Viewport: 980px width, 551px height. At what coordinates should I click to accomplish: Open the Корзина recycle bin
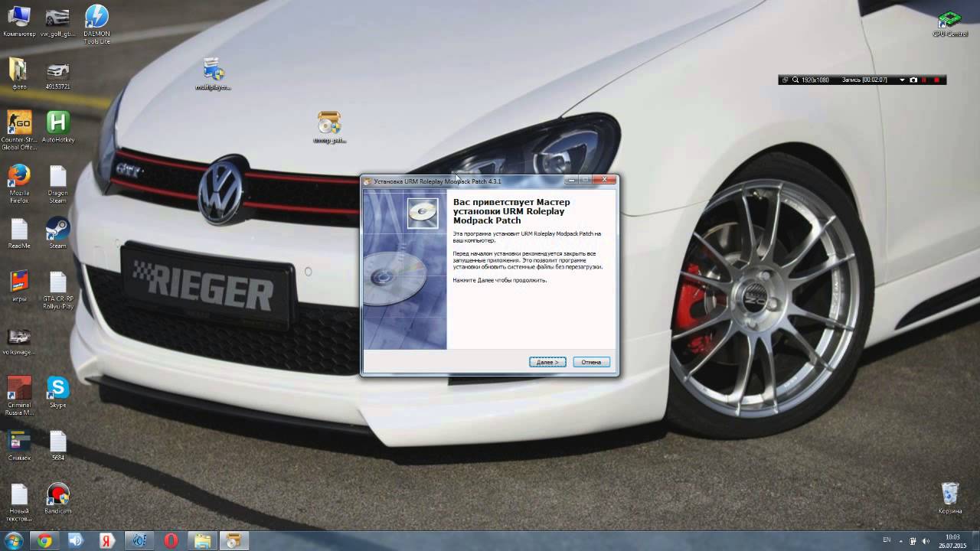[950, 498]
